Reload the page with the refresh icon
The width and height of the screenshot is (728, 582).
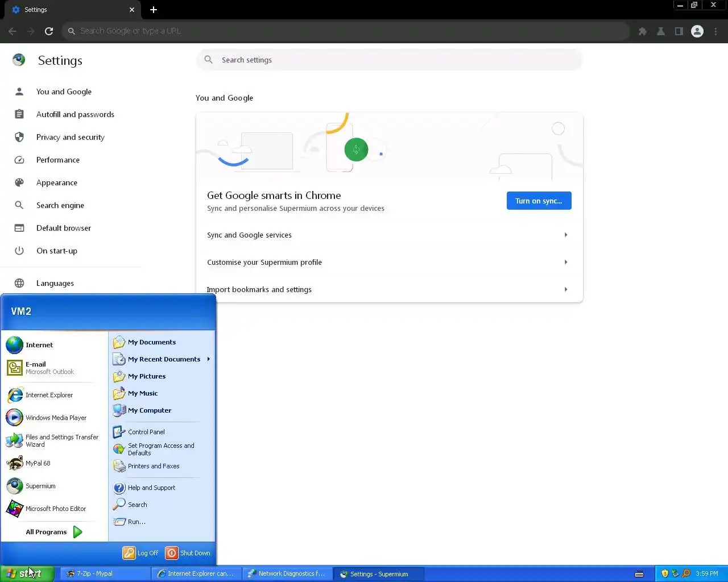point(49,31)
